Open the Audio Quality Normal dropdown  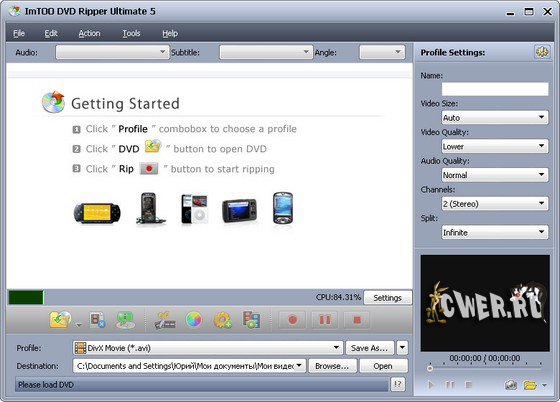click(495, 175)
